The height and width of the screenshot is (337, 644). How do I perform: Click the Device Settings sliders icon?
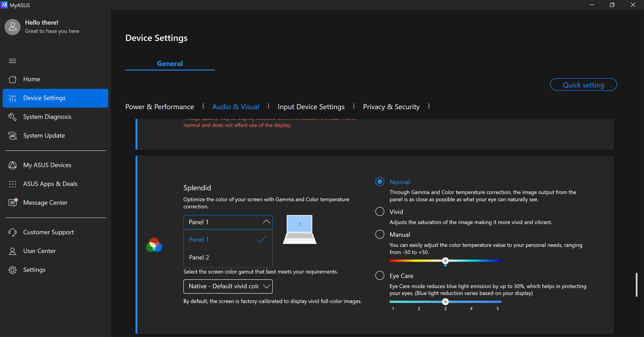[x=12, y=98]
